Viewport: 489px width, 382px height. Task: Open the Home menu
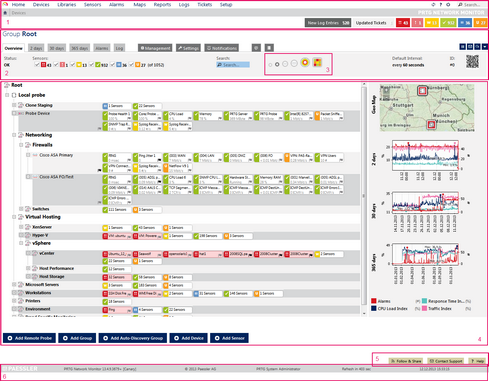[18, 5]
